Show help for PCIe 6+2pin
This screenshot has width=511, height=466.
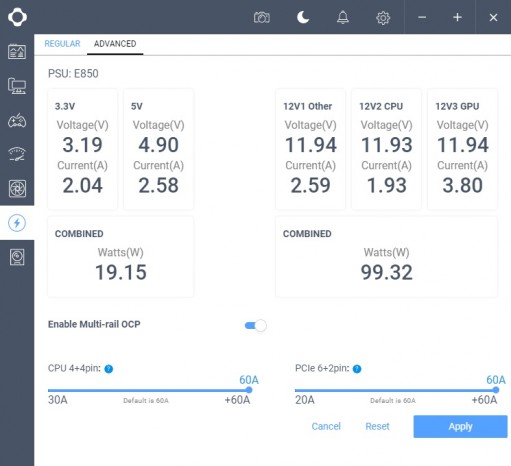click(x=357, y=369)
